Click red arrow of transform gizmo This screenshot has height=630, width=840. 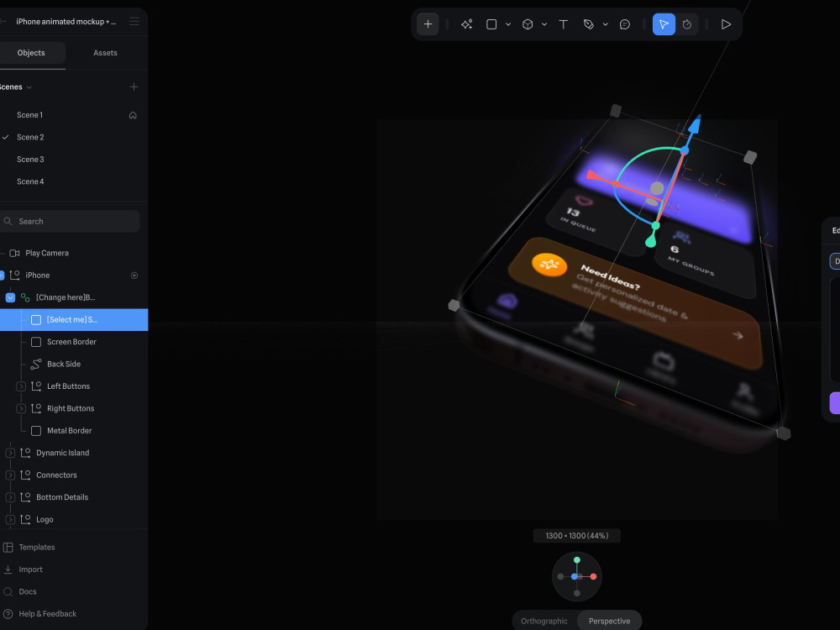[592, 176]
